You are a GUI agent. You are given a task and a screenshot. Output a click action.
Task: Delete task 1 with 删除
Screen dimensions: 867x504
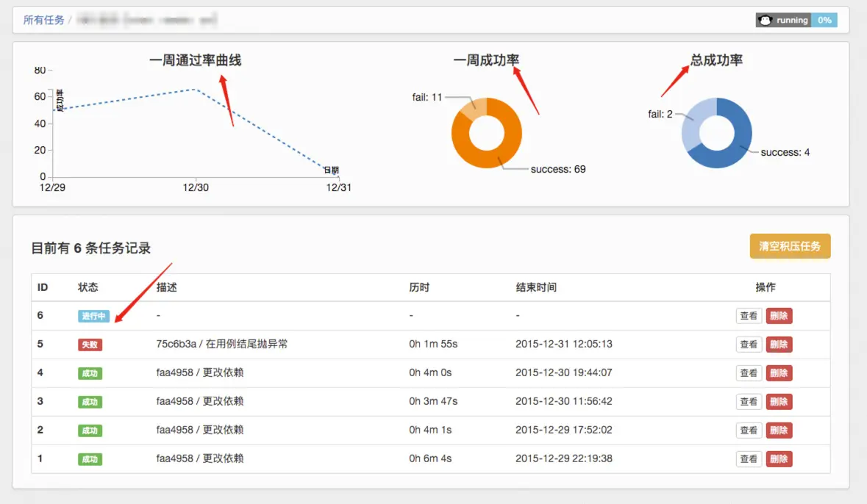[779, 458]
